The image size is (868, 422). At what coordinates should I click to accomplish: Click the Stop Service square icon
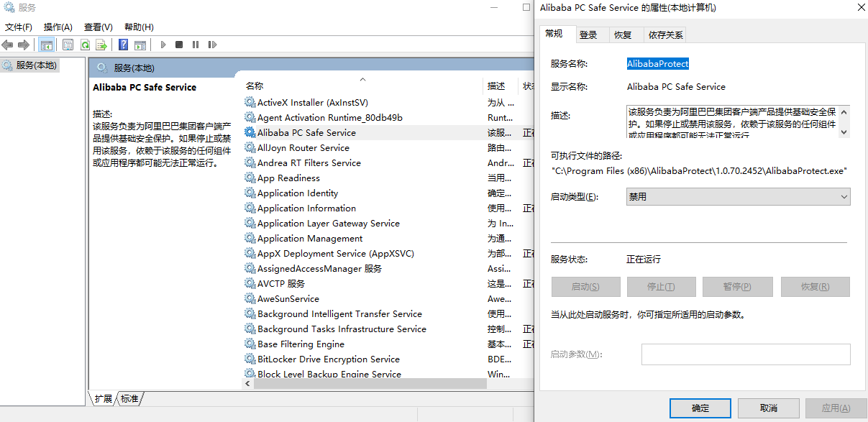179,45
